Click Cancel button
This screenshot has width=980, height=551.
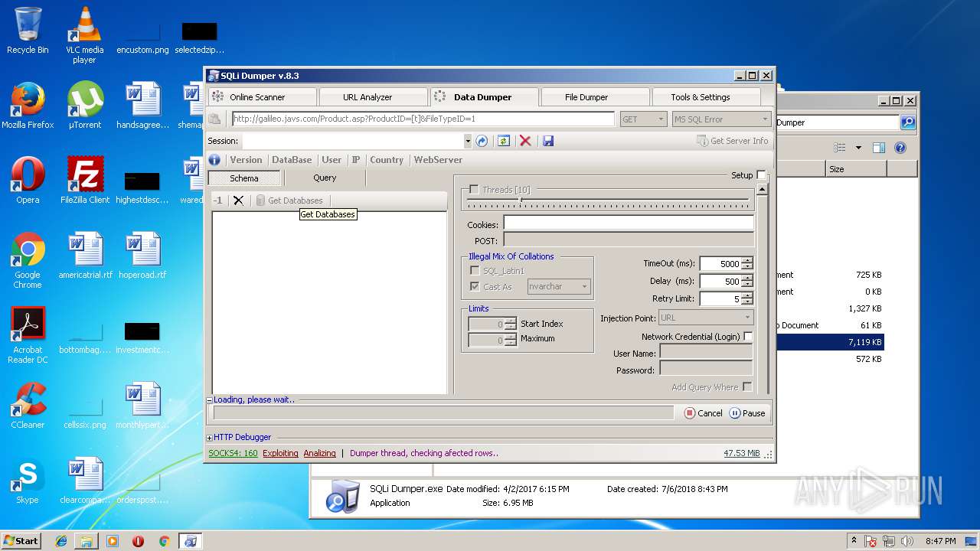pyautogui.click(x=703, y=413)
